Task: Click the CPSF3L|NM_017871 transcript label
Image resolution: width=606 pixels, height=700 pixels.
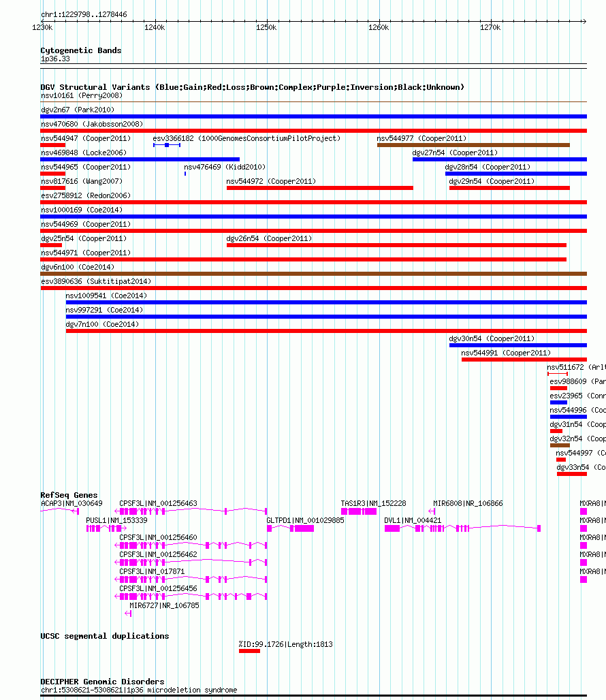Action: [152, 571]
